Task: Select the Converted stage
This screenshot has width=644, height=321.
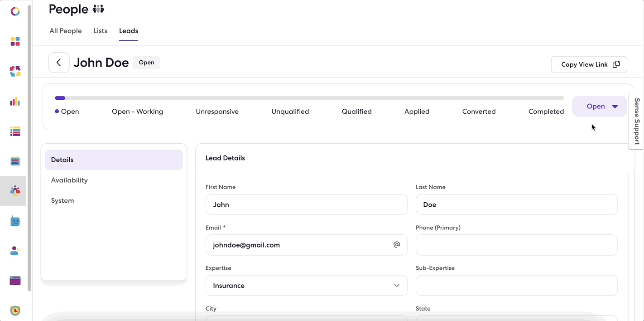Action: [479, 112]
